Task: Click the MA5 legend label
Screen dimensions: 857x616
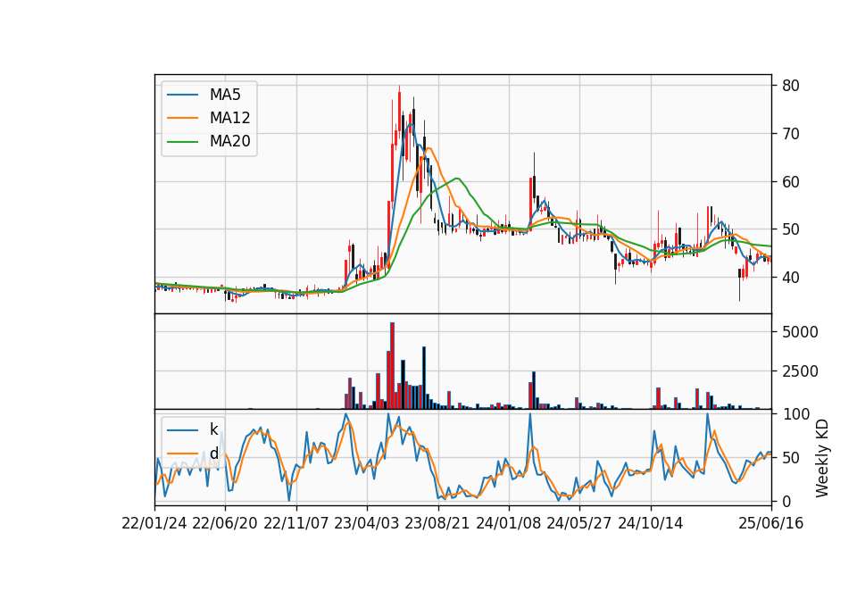Action: 225,95
